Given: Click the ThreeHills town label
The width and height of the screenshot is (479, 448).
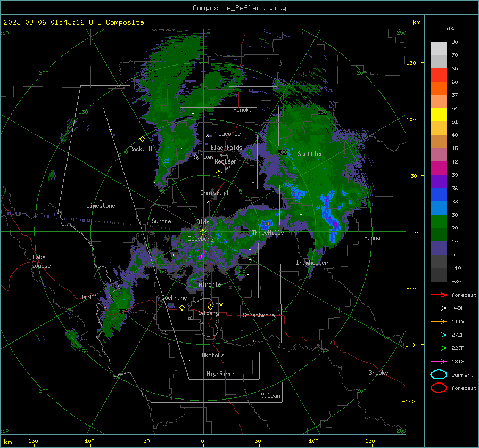Looking at the screenshot, I should click(x=268, y=233).
